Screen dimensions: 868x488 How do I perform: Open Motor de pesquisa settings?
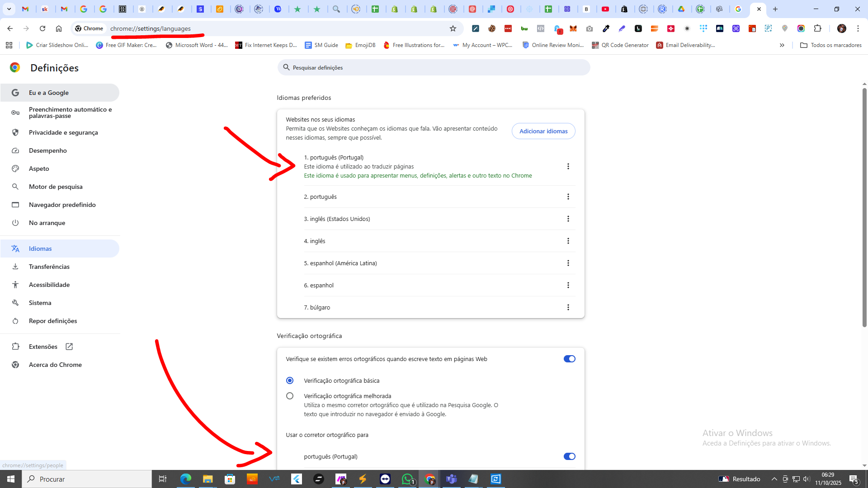pyautogui.click(x=60, y=187)
